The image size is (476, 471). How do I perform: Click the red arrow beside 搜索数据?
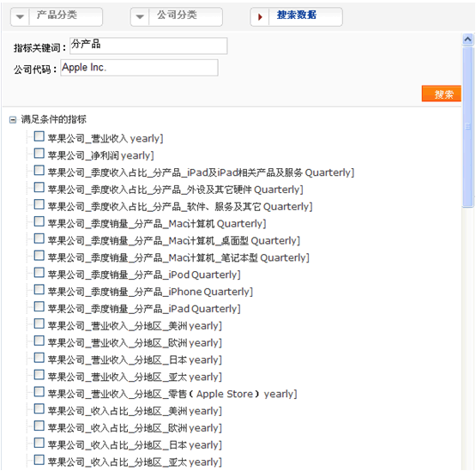click(260, 16)
